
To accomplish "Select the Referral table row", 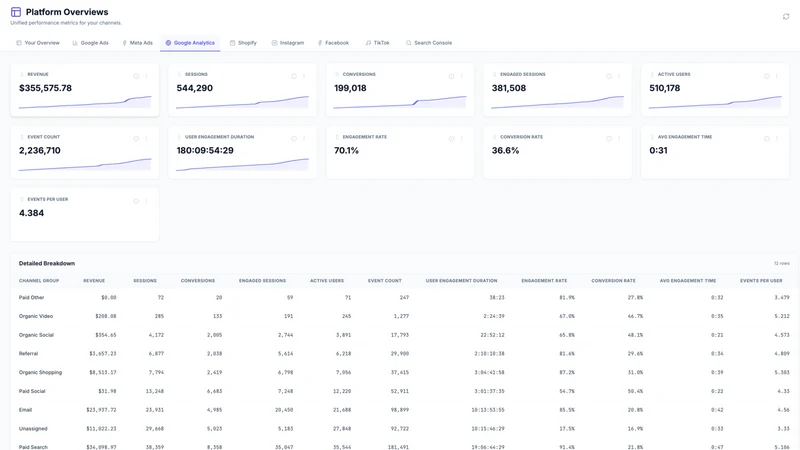I will tap(404, 354).
